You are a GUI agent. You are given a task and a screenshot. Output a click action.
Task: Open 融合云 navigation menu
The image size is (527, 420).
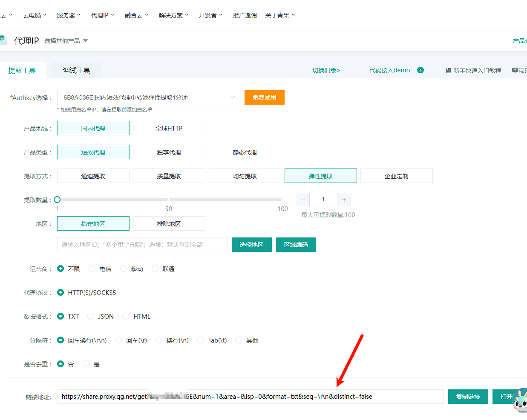pyautogui.click(x=136, y=15)
